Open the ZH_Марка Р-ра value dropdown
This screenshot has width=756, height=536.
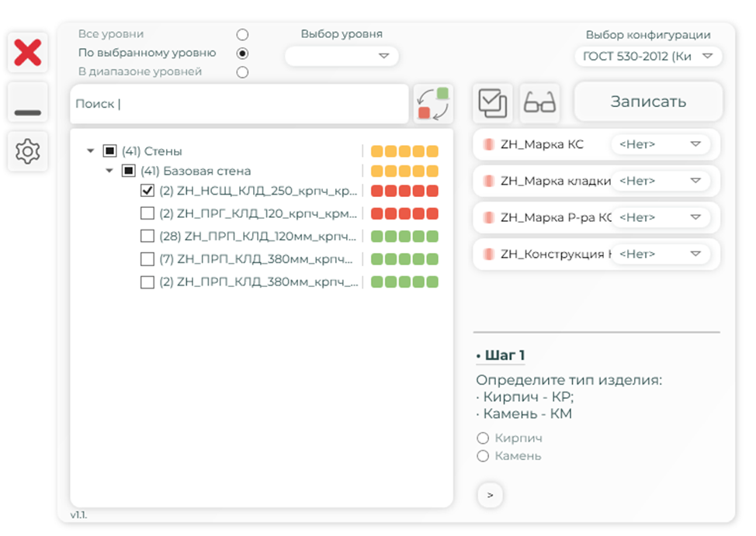[x=660, y=217]
